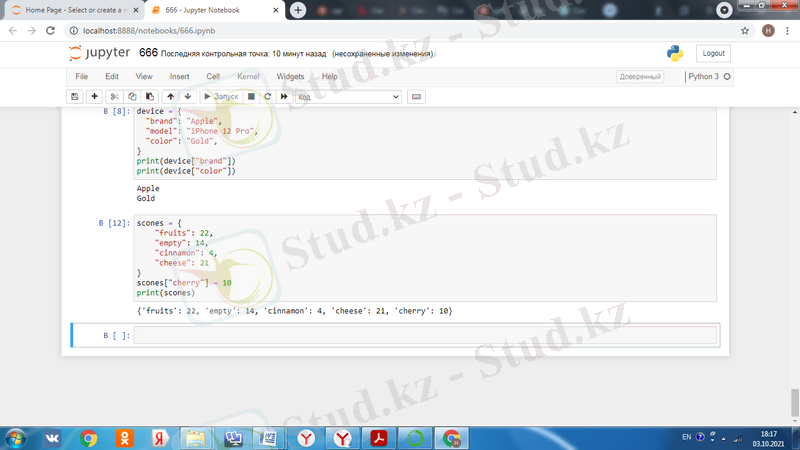
Task: Open Google Chrome from taskbar
Action: point(88,438)
